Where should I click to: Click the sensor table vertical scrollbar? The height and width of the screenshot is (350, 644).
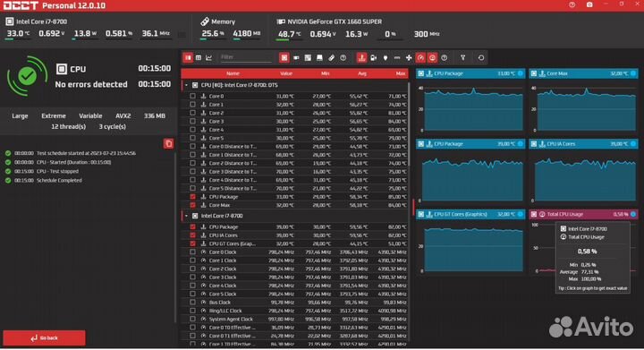pos(409,124)
